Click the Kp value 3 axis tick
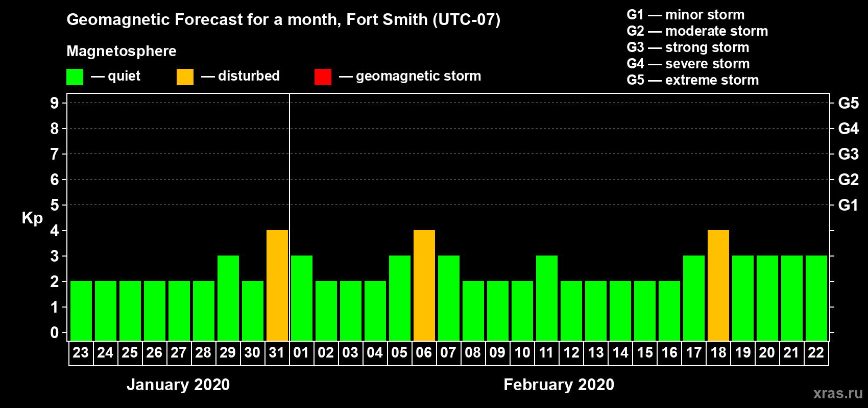The height and width of the screenshot is (408, 868). (x=55, y=256)
